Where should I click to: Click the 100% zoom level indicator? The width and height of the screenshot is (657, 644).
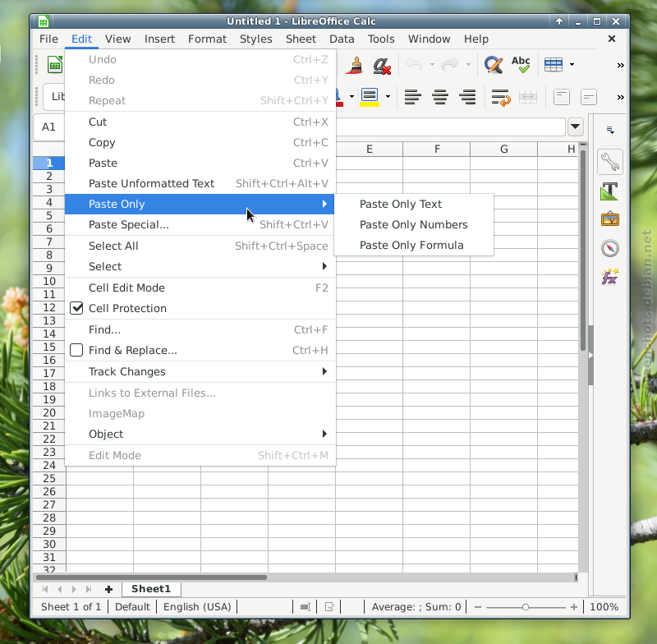(x=604, y=607)
